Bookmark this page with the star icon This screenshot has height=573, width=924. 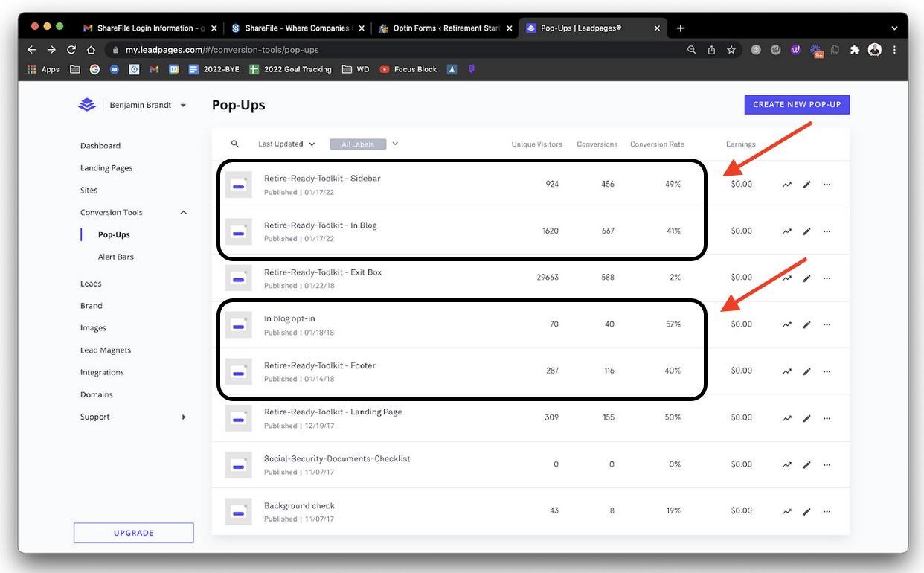point(731,50)
